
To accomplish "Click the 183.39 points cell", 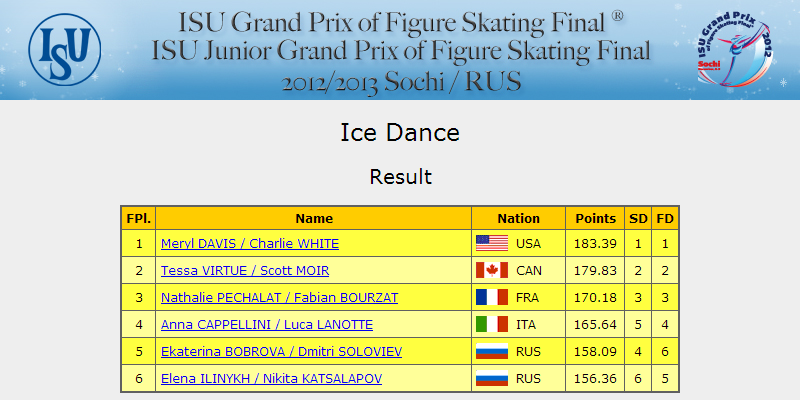I will tap(595, 244).
